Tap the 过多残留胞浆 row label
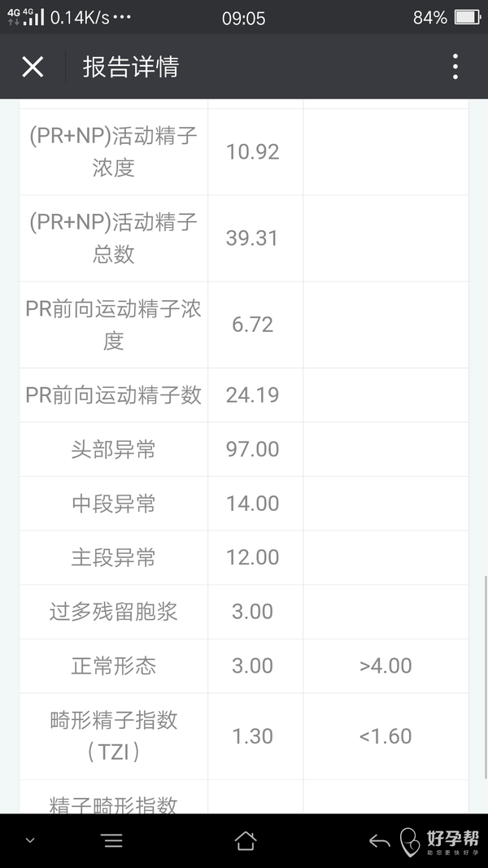The image size is (488, 868). coord(113,612)
